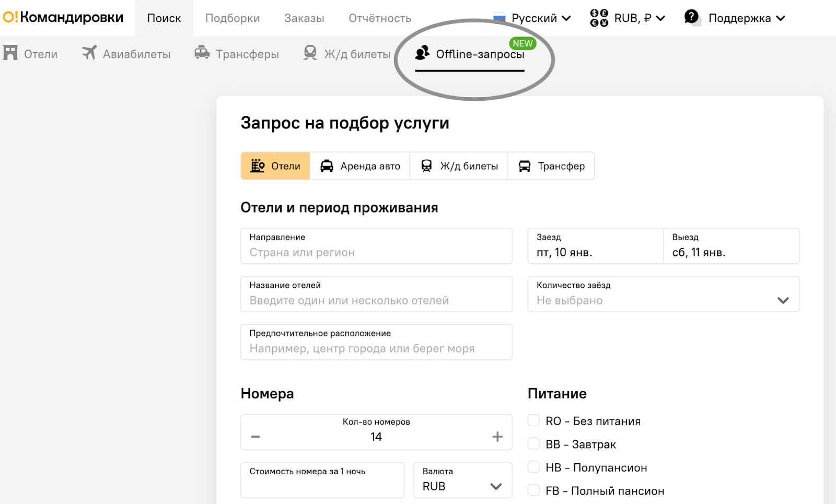Open the RUB currency dropdown in header
Screen dimensions: 836x504
click(x=628, y=18)
